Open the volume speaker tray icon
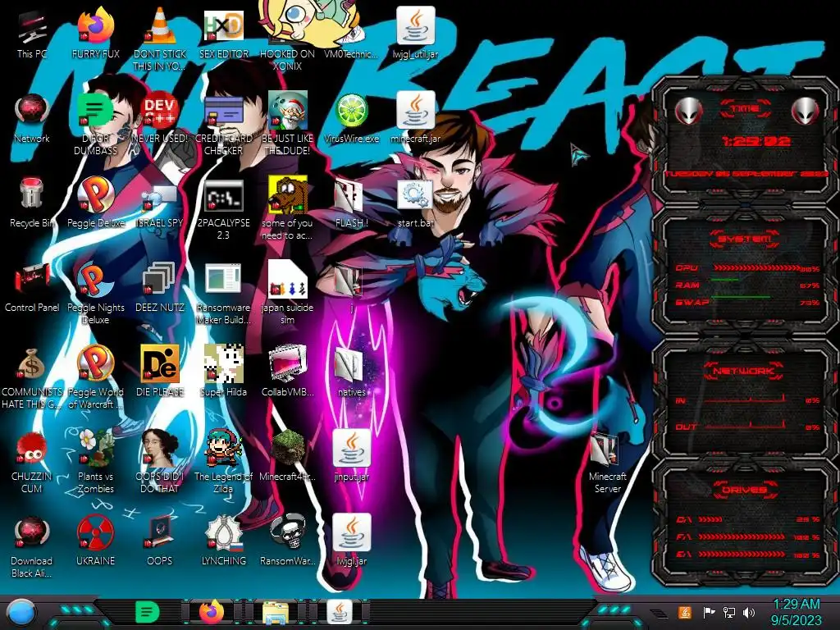The width and height of the screenshot is (840, 630). click(749, 612)
